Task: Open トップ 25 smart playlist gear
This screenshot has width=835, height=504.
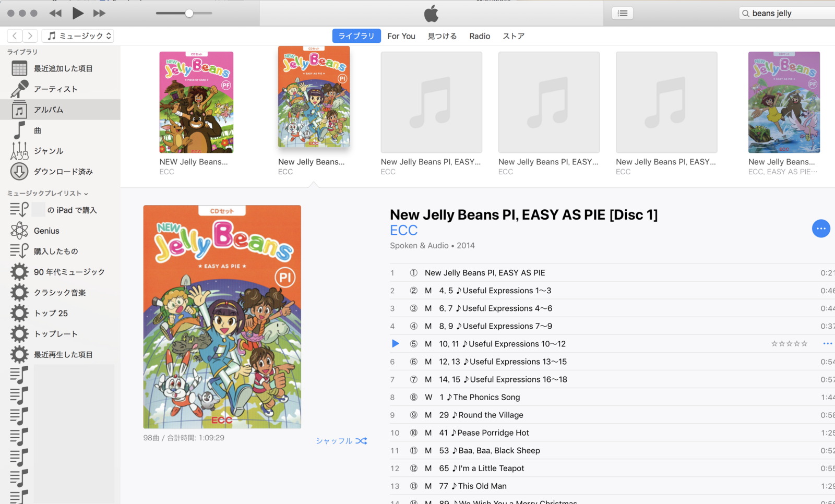Action: (x=19, y=313)
